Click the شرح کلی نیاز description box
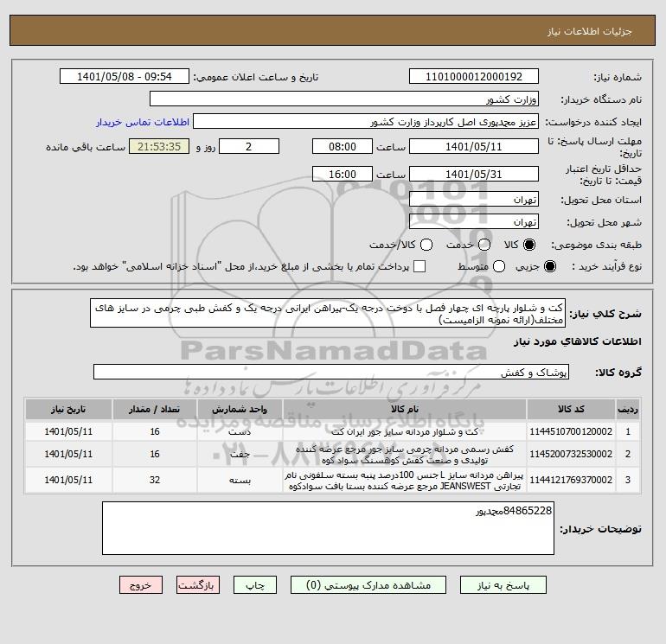This screenshot has width=666, height=644. (328, 313)
